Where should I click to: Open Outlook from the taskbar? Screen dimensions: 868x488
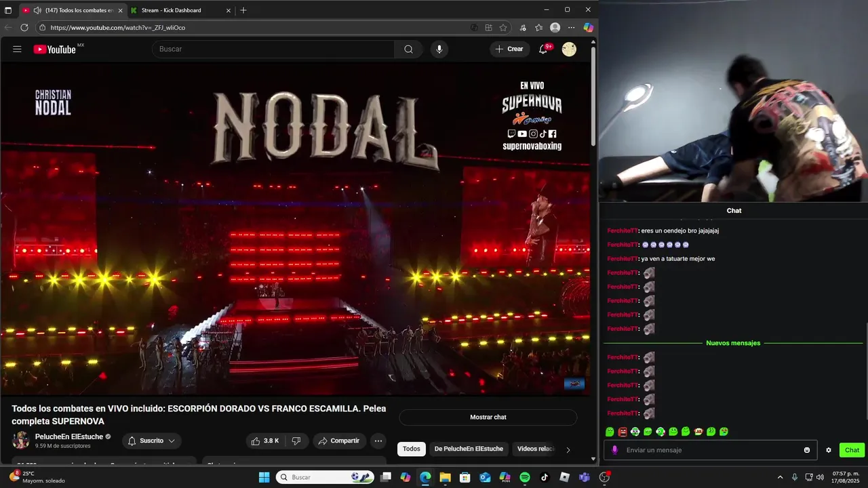click(485, 477)
